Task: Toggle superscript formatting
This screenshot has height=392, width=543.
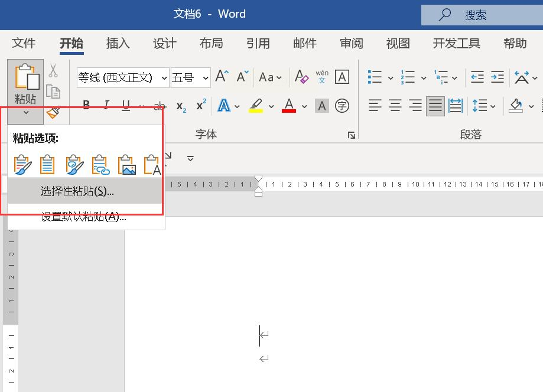Action: click(x=201, y=105)
